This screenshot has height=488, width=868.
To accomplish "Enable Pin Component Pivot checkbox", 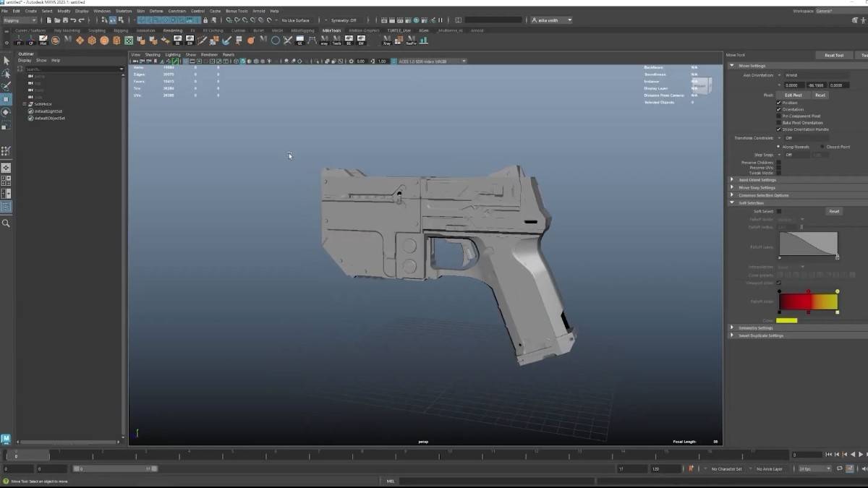I will point(778,116).
